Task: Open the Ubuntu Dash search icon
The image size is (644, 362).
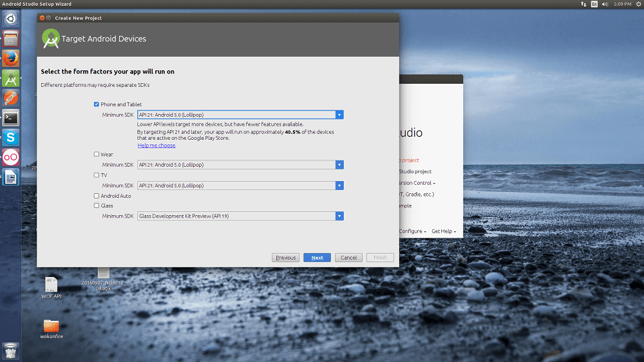Action: [10, 19]
